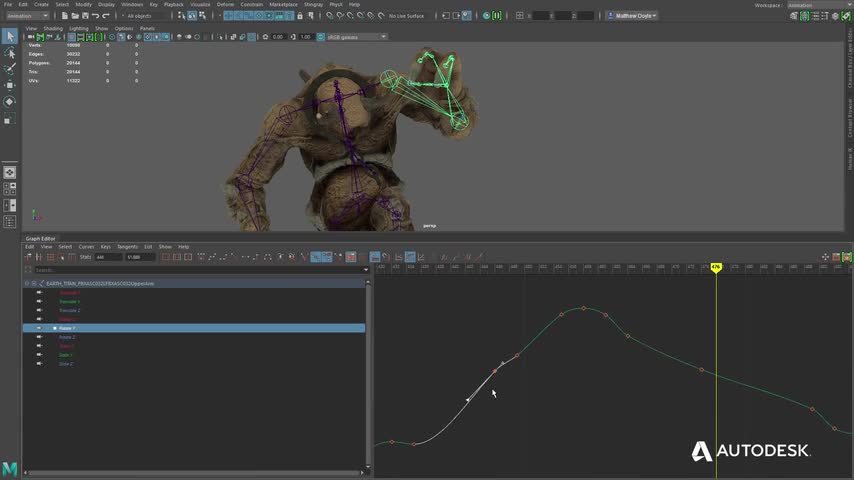Activate the Paint Selection tool
Viewport: 854px width, 480px height.
10,69
